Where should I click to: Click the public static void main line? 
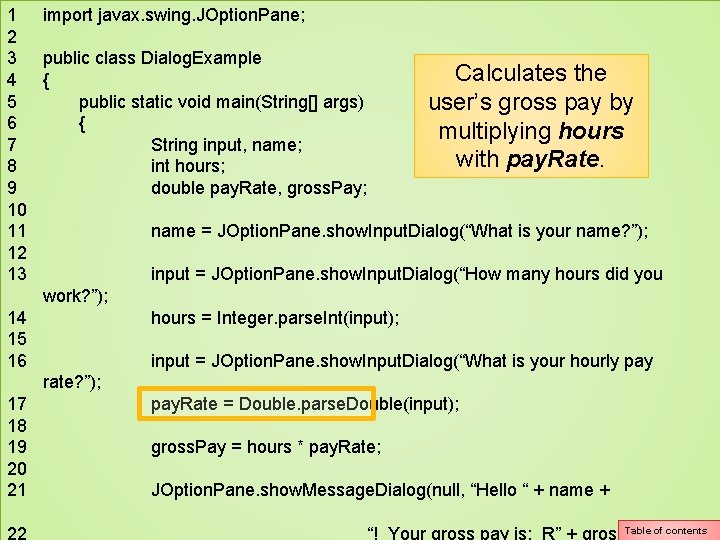221,101
